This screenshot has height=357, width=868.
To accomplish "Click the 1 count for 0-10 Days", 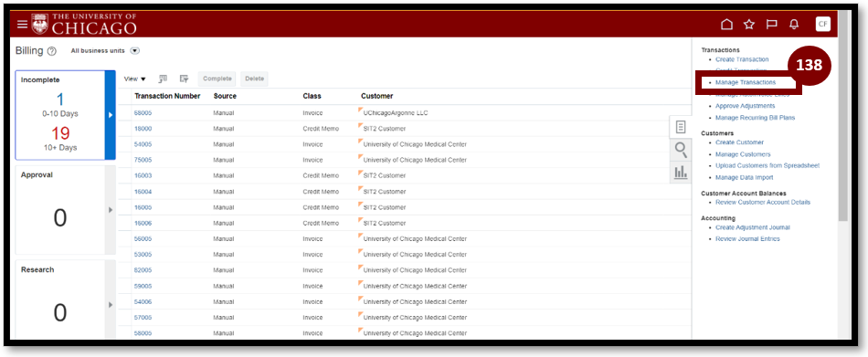I will [x=60, y=100].
